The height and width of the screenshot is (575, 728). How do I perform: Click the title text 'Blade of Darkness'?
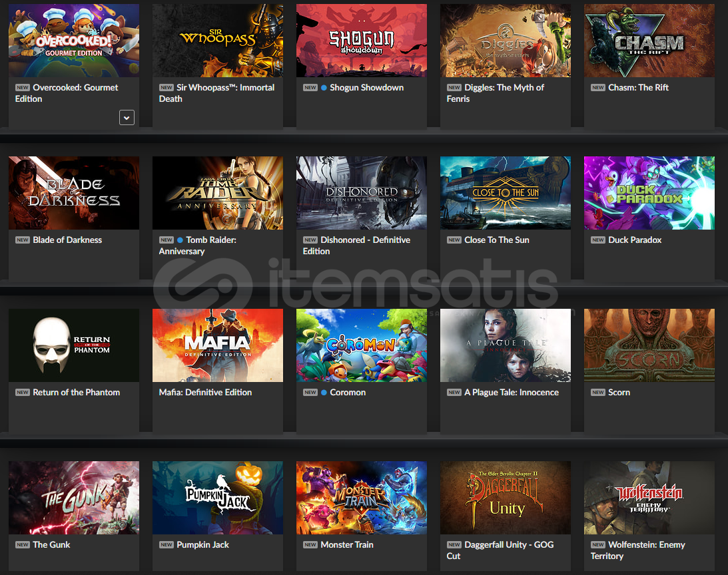(x=67, y=240)
